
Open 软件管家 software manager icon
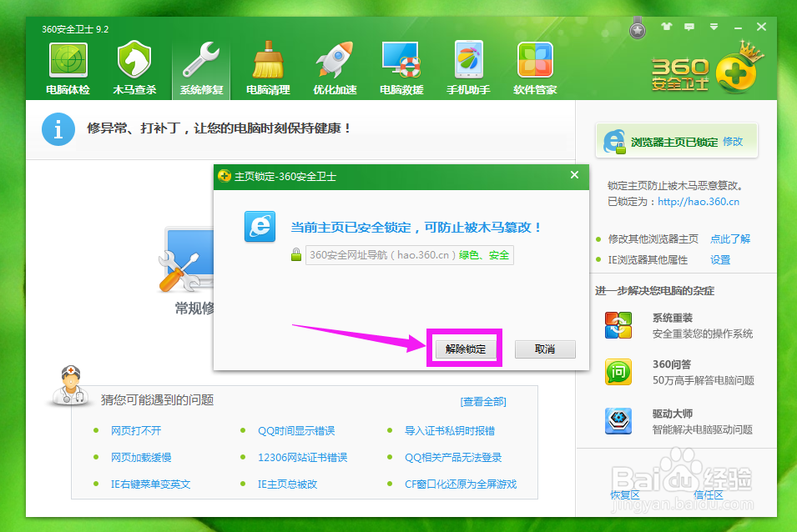(535, 60)
